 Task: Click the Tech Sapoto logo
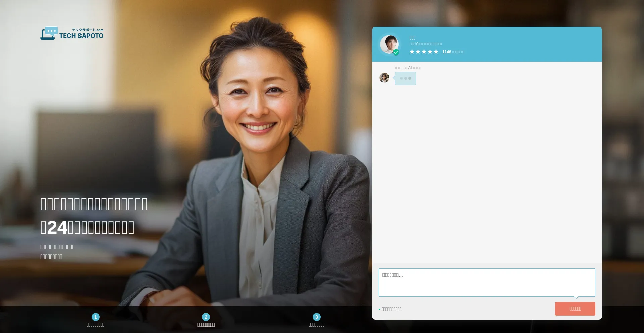[x=72, y=34]
